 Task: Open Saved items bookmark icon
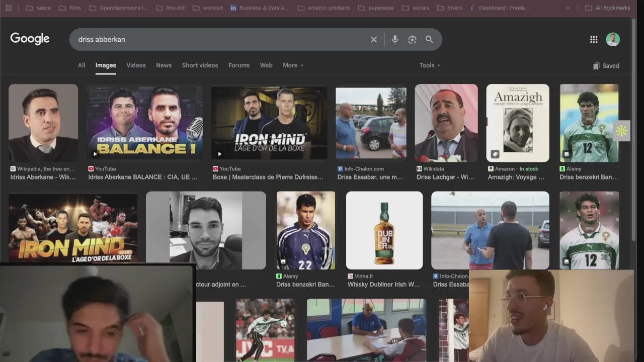[606, 66]
